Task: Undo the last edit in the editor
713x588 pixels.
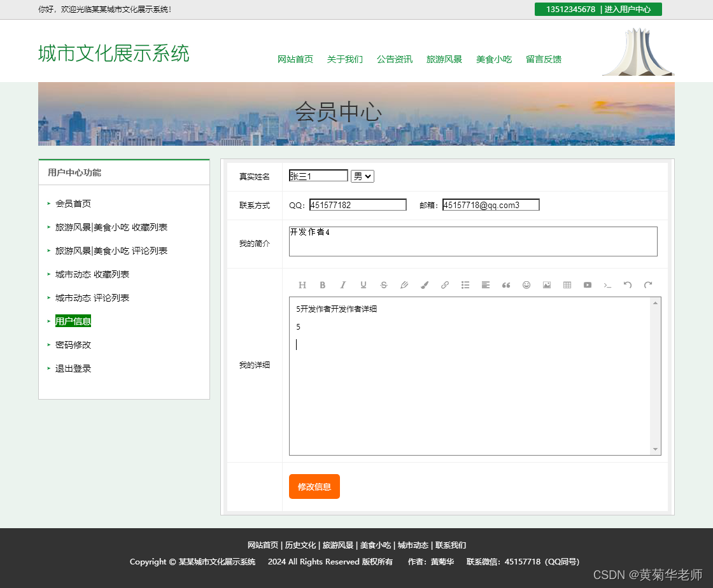Action: click(x=628, y=285)
